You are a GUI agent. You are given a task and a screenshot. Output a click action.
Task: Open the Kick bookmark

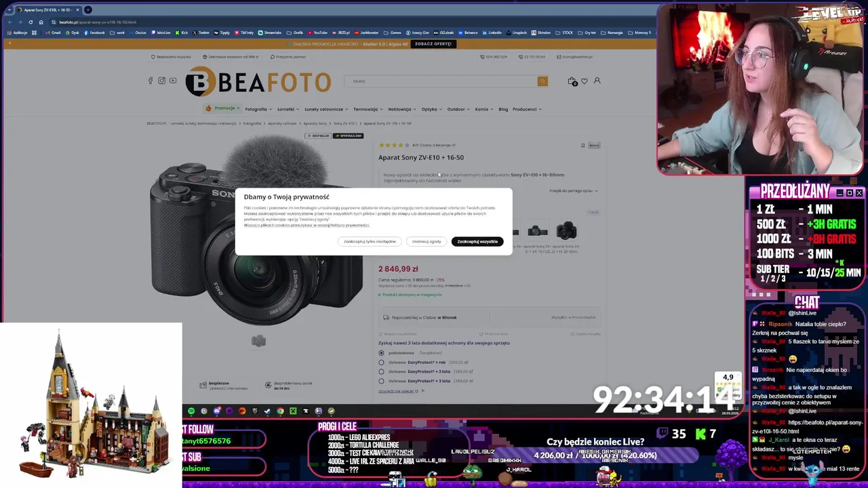coord(181,33)
